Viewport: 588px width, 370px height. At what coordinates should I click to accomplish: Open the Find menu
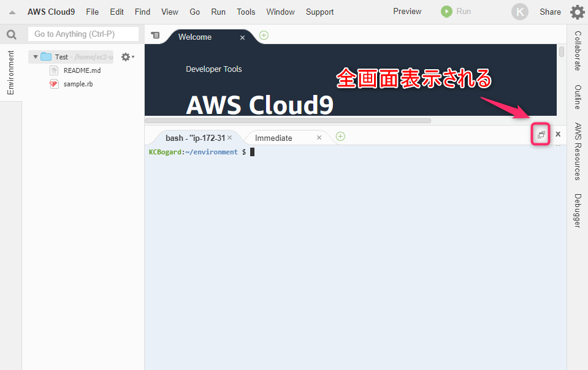coord(142,12)
